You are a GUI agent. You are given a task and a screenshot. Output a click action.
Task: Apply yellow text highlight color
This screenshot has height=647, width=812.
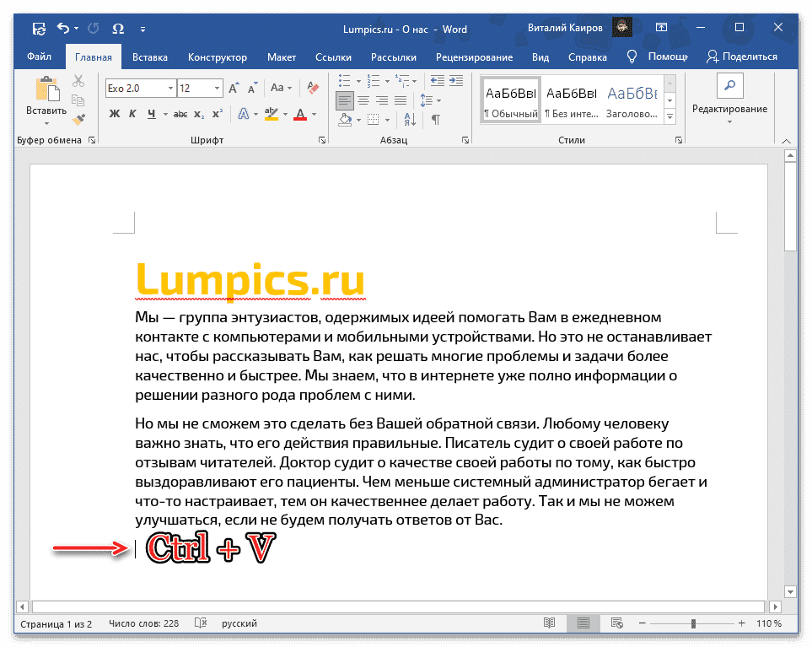pyautogui.click(x=271, y=113)
